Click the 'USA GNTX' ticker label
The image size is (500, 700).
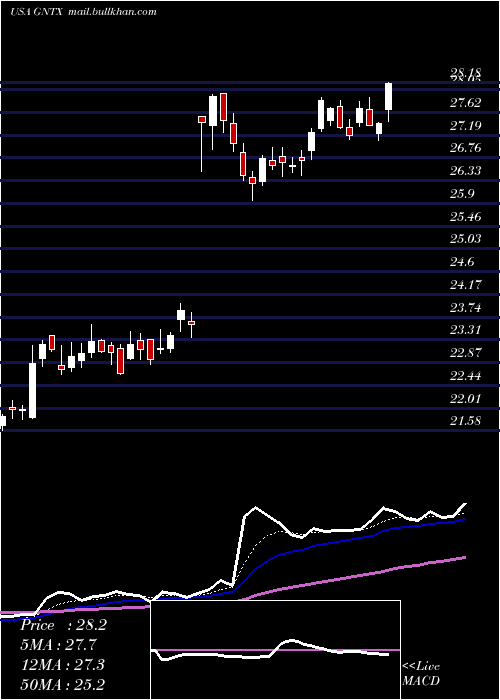[x=37, y=12]
